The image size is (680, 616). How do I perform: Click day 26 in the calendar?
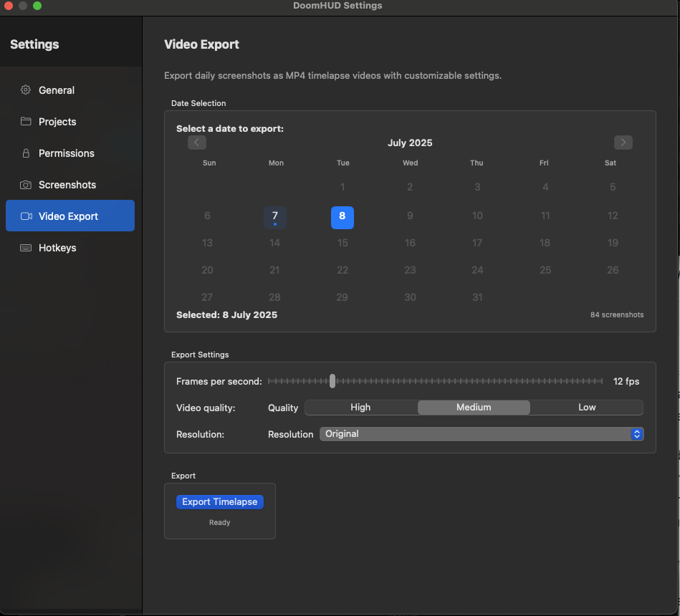(613, 270)
